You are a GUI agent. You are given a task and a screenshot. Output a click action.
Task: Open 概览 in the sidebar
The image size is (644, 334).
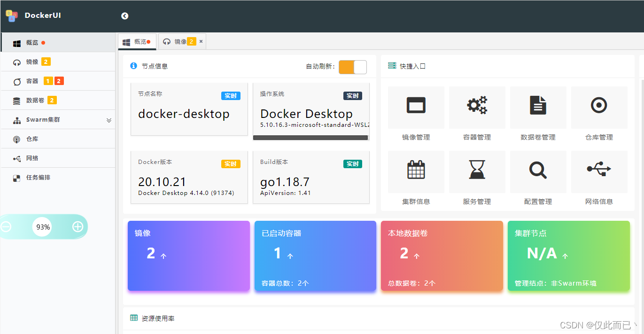coord(58,42)
